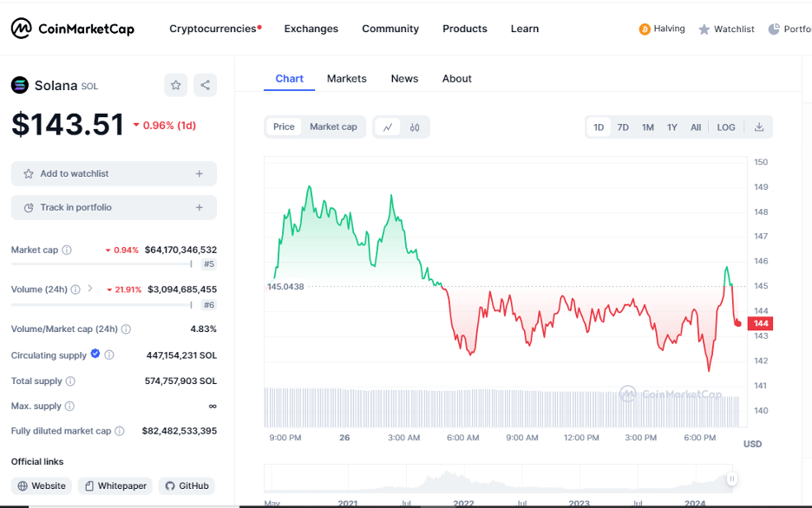Click the #6 volume rank badge

[209, 304]
